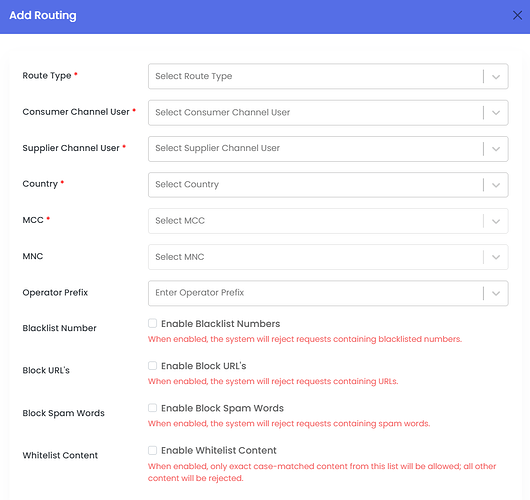530x500 pixels.
Task: Click the 'Route Type' field label
Action: [47, 76]
